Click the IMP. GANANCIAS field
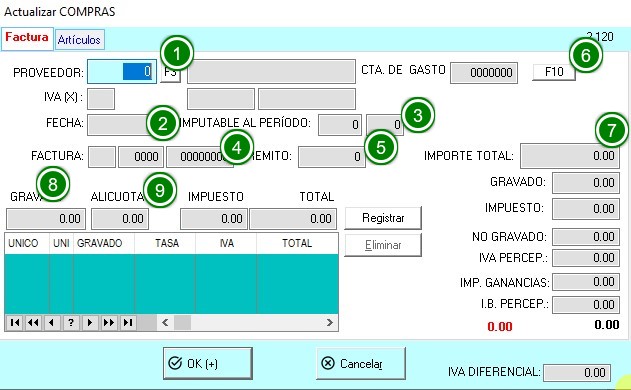631x390 pixels. 586,282
